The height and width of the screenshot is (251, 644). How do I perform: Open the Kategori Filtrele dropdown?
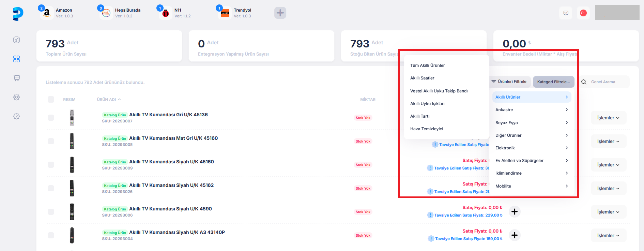(x=553, y=82)
